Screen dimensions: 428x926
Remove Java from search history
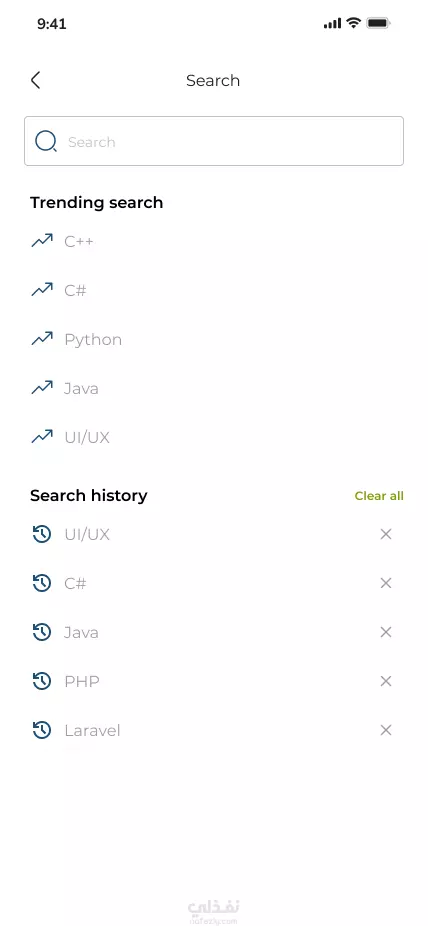coord(385,632)
